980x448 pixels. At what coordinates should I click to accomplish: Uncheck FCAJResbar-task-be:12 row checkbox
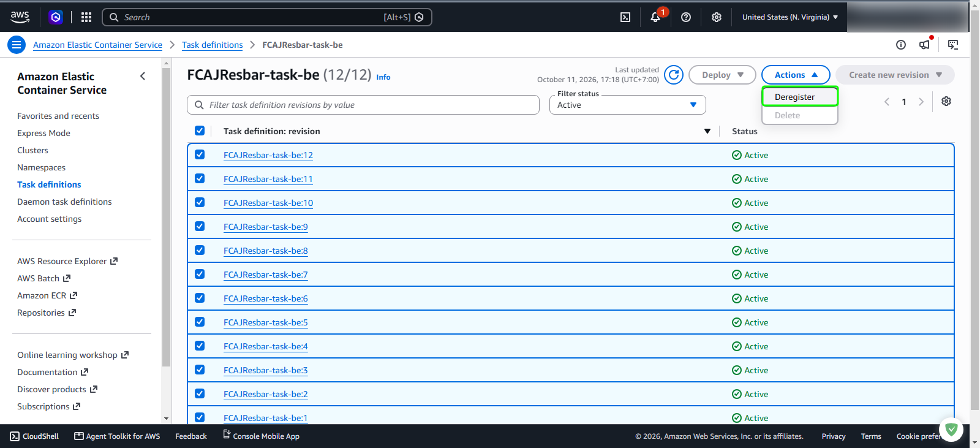tap(200, 154)
